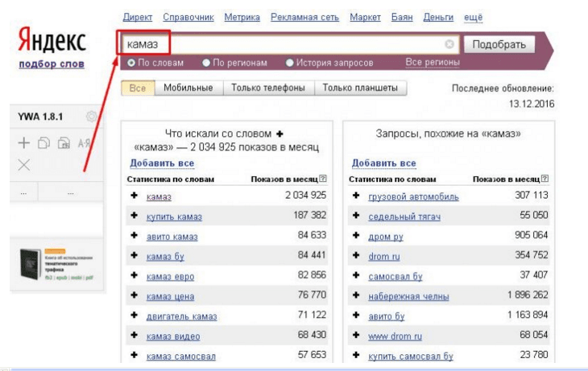Click «Добавить все» in the similar queries column
This screenshot has width=588, height=371.
point(384,163)
